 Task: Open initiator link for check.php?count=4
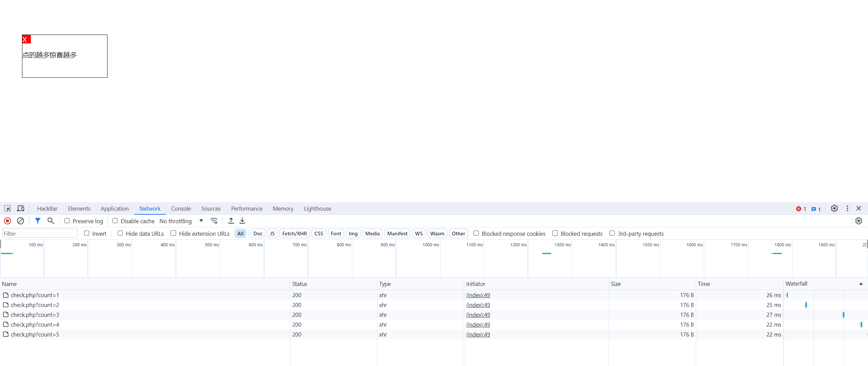click(x=478, y=325)
